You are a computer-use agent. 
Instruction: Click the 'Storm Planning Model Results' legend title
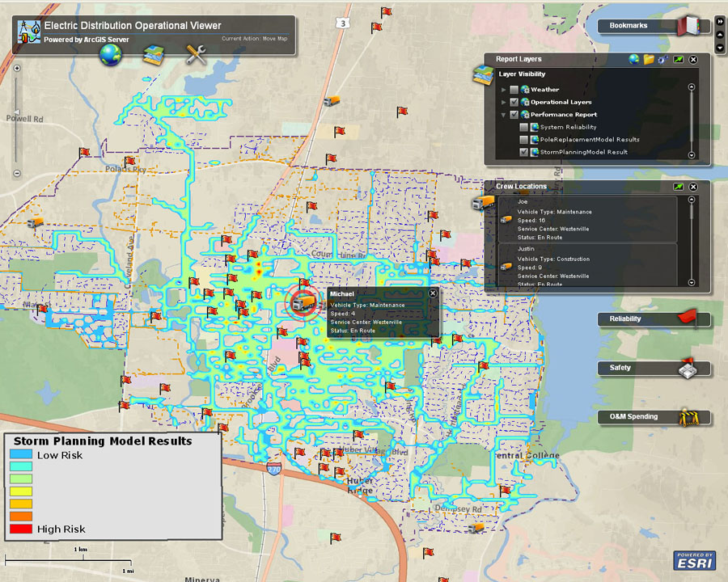point(103,441)
